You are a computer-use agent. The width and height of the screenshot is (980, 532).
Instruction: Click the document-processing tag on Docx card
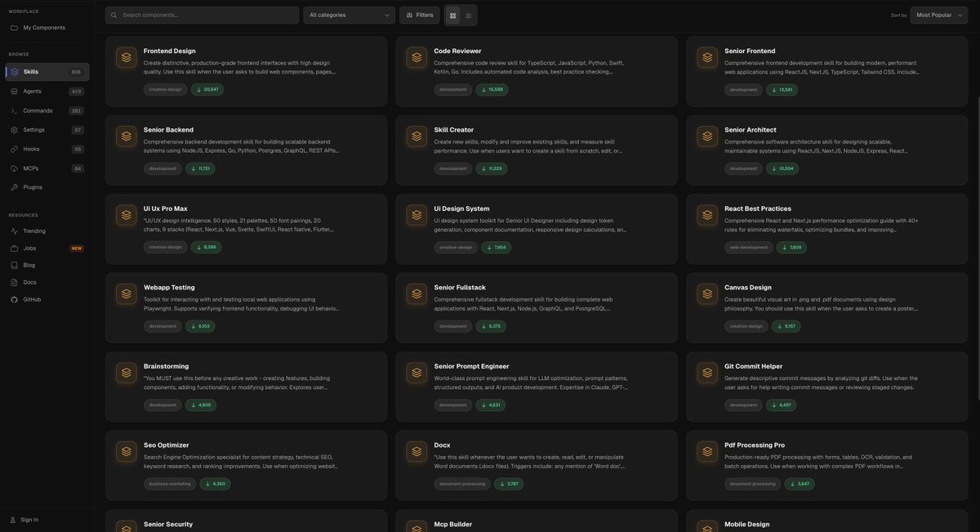462,484
